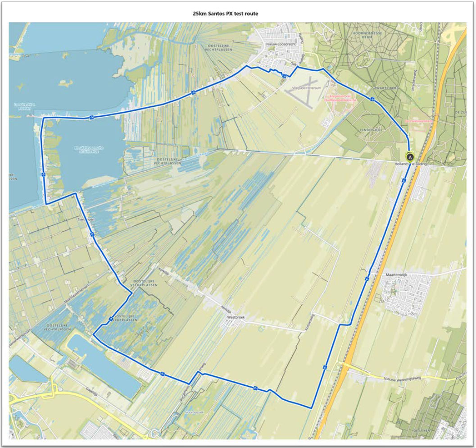Click the Westbroek village label
Image resolution: width=476 pixels, height=448 pixels.
tap(236, 317)
